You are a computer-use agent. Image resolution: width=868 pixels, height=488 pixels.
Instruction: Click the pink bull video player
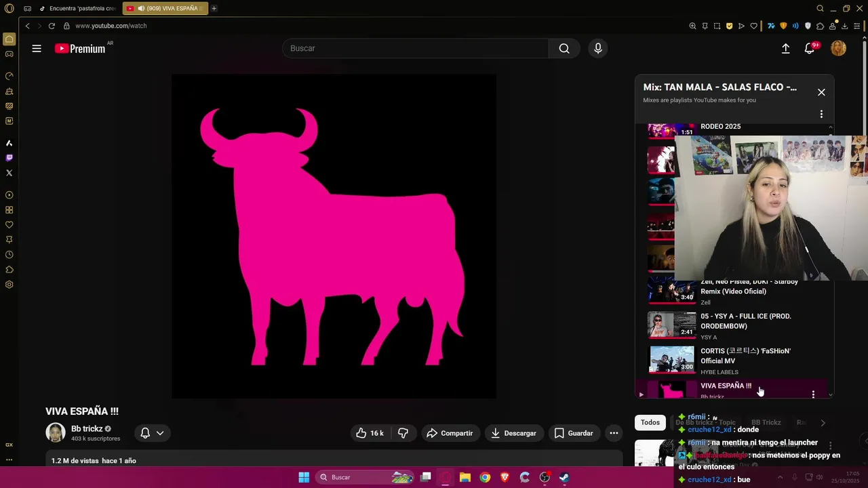pos(334,236)
